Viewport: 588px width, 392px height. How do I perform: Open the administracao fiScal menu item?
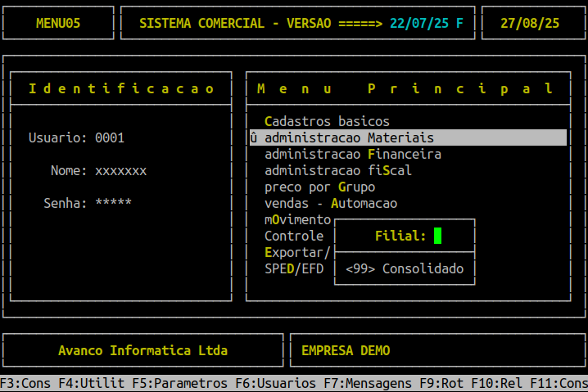[x=338, y=170]
